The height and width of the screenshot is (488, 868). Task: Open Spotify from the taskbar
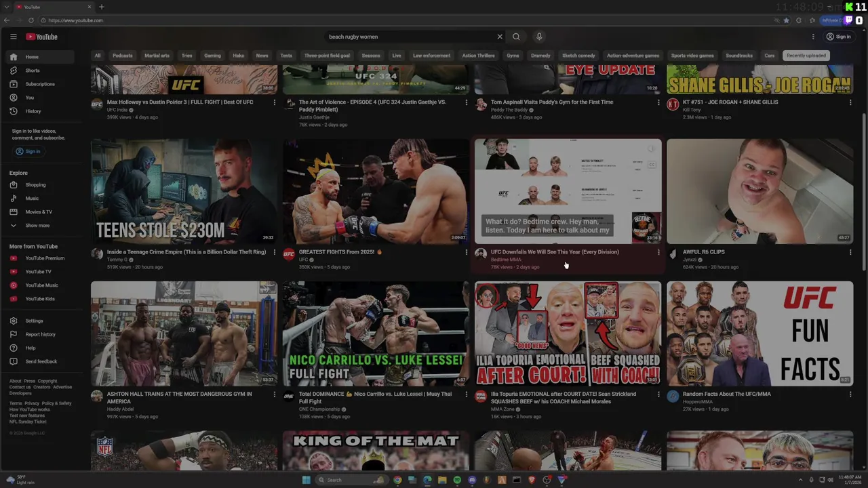coord(457,480)
